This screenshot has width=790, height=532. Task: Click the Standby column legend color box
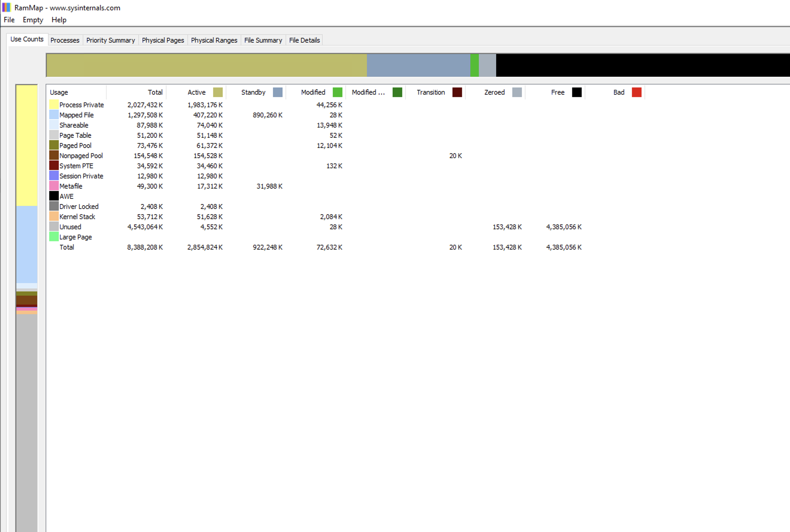[x=277, y=92]
